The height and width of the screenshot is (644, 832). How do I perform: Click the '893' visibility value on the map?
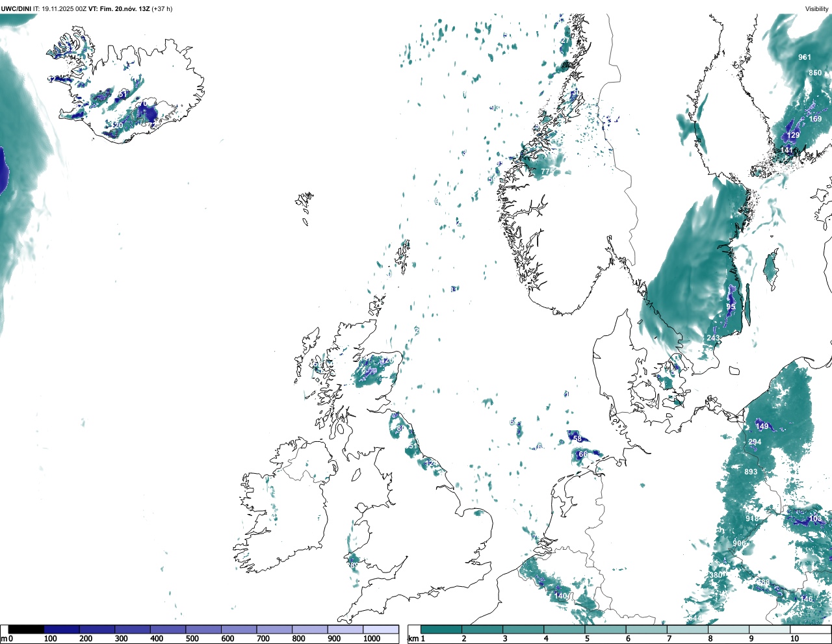751,472
